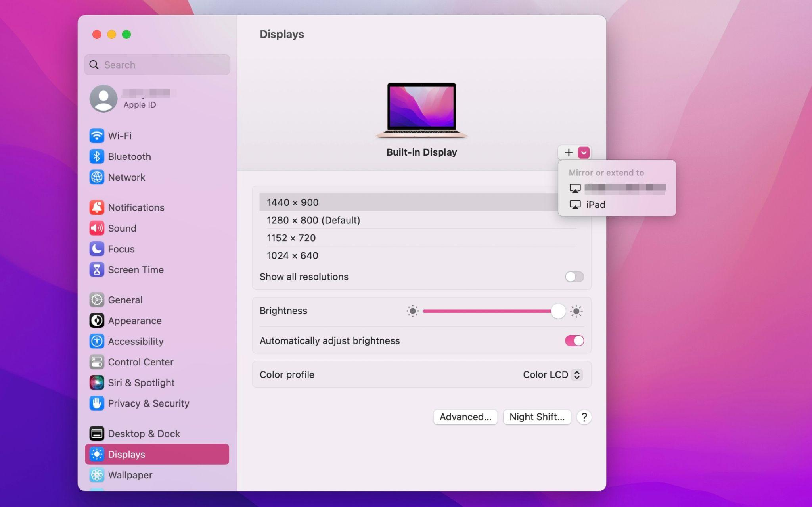
Task: Select the Built-in Display laptop thumbnail
Action: (x=421, y=110)
